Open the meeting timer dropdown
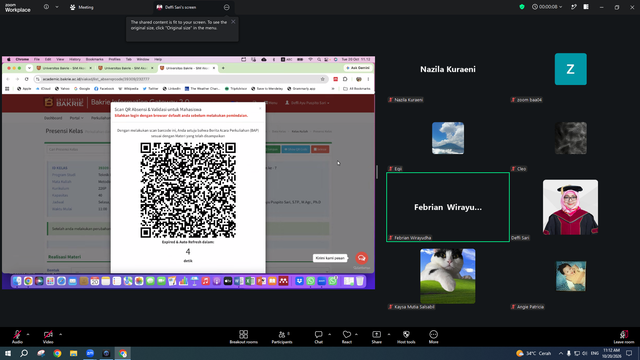The width and height of the screenshot is (640, 360). pyautogui.click(x=547, y=7)
